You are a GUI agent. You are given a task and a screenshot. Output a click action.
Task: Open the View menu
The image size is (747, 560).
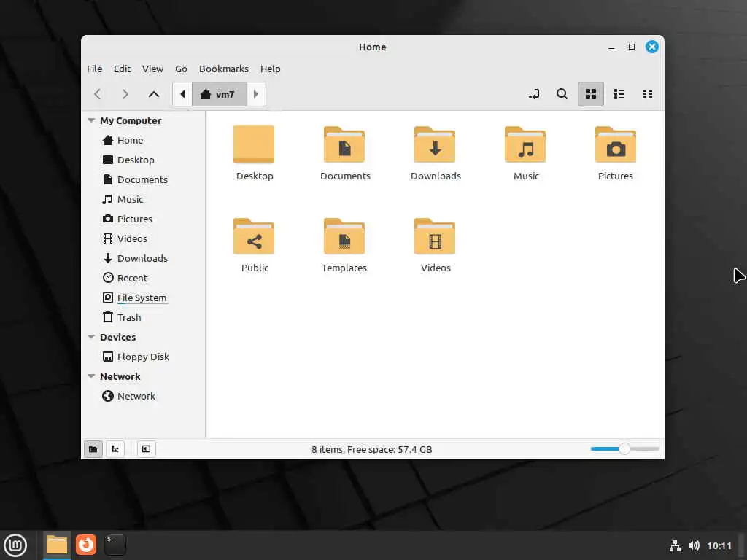tap(152, 69)
